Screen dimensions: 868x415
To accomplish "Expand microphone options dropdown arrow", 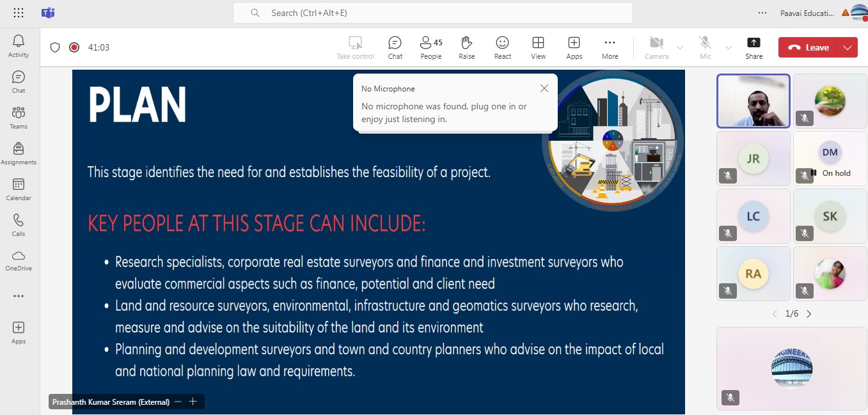I will (728, 47).
